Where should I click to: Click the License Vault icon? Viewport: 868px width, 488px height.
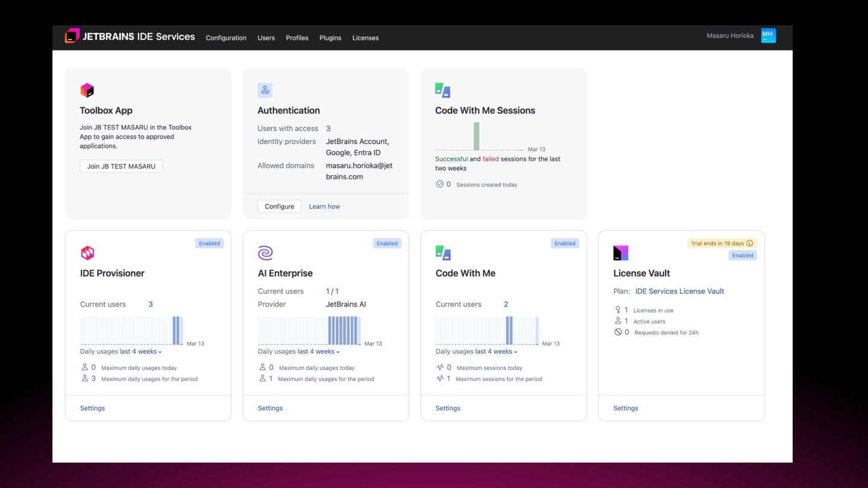tap(621, 253)
